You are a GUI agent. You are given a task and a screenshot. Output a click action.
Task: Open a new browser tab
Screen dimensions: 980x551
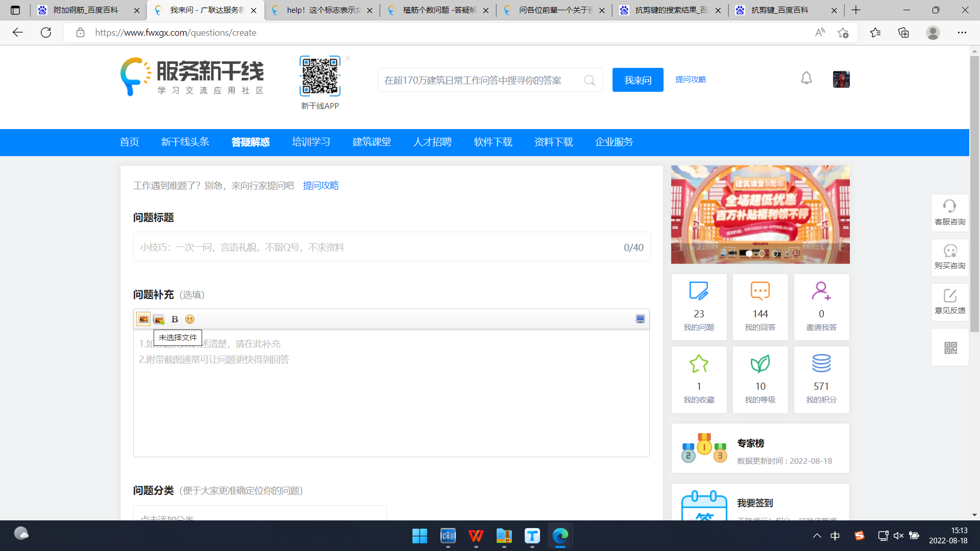(x=856, y=10)
